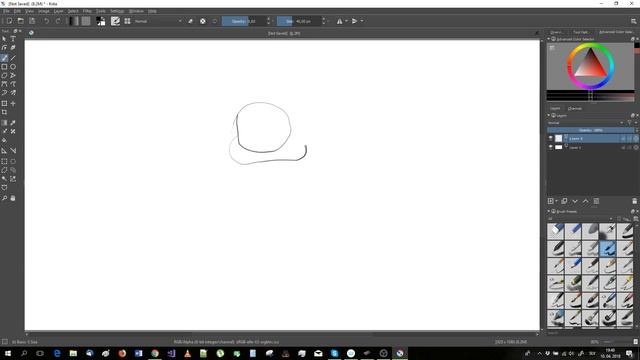Click the toolbar Opacity slider
The image size is (640, 360).
[244, 21]
